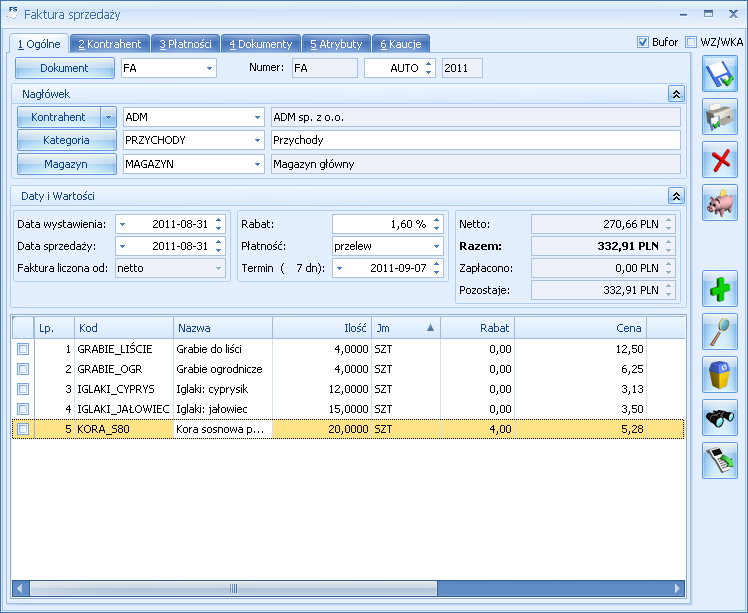
Task: Open the FA document type dropdown
Action: pyautogui.click(x=209, y=68)
